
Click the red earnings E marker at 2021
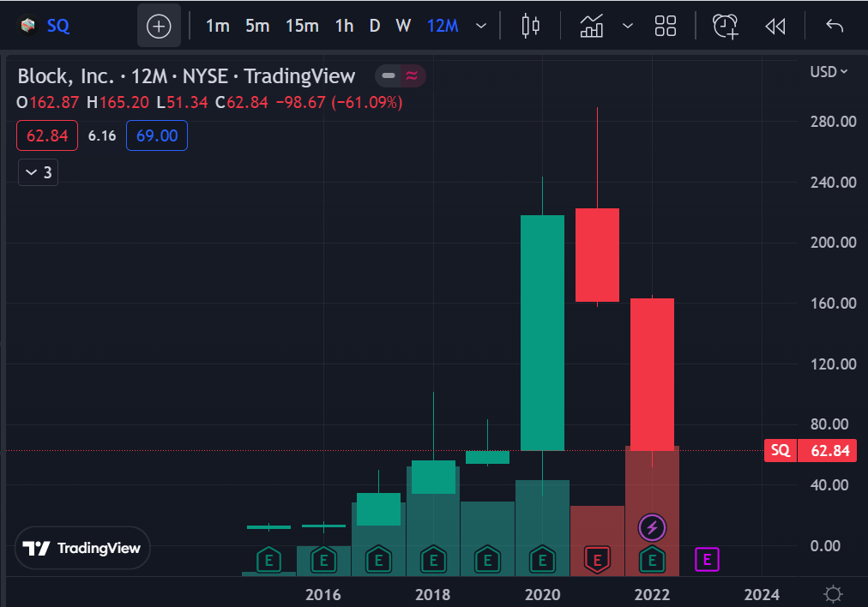[597, 561]
